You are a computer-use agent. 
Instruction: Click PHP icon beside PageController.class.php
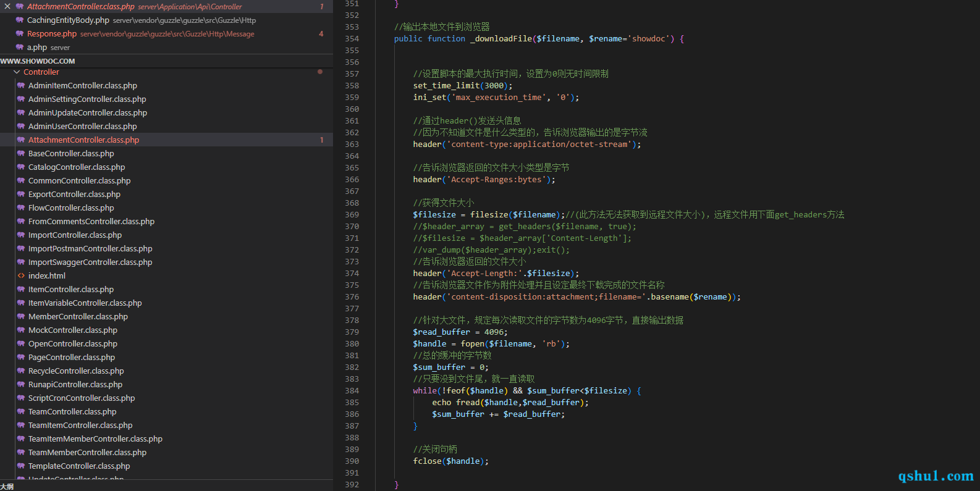tap(21, 357)
